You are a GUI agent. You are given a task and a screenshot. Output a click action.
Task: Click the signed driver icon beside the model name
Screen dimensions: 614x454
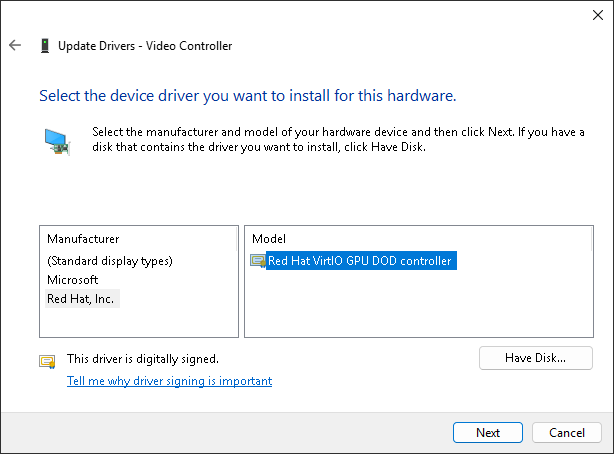point(258,261)
